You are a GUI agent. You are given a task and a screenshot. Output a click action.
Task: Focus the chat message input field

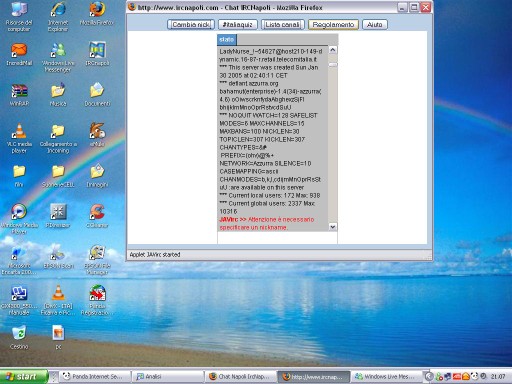tap(277, 238)
